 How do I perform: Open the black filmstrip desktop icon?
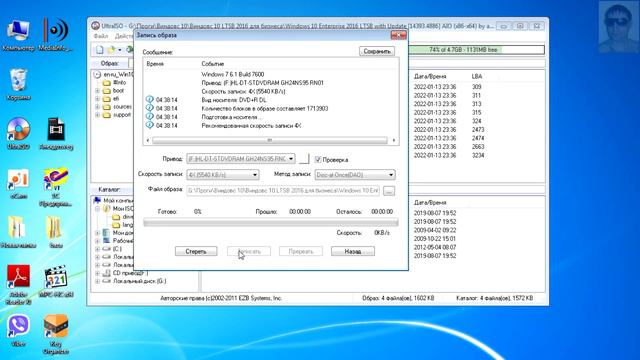point(56,133)
